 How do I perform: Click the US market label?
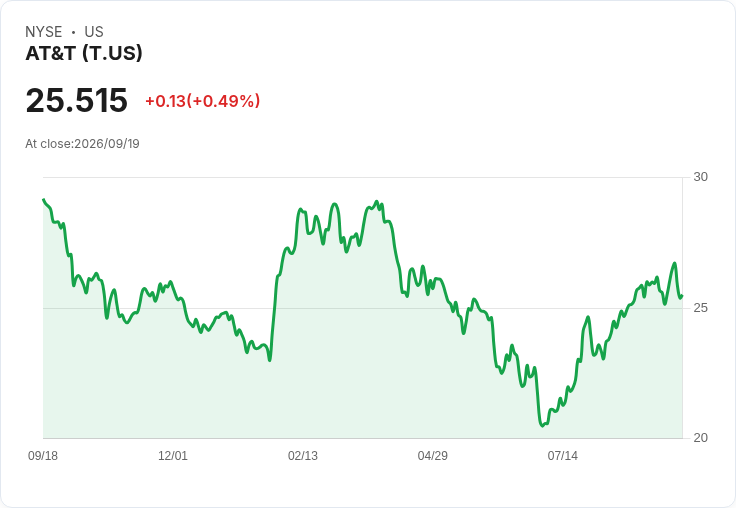[94, 32]
